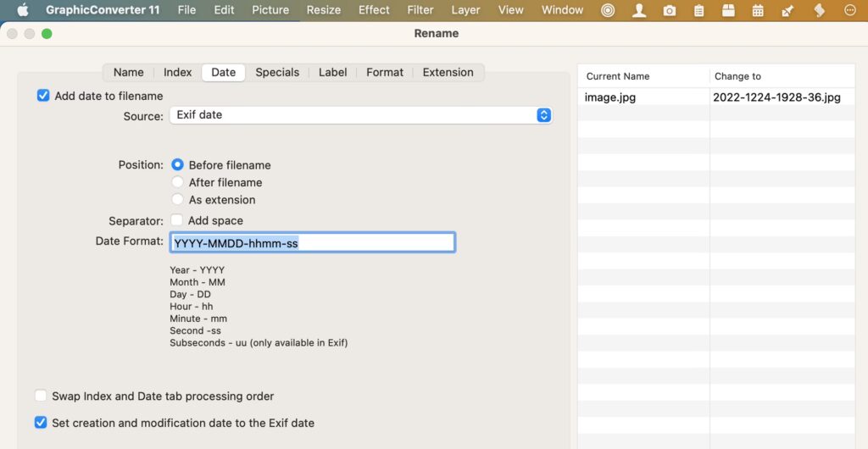868x449 pixels.
Task: Open the clipboard icon in the menu bar
Action: (x=698, y=10)
